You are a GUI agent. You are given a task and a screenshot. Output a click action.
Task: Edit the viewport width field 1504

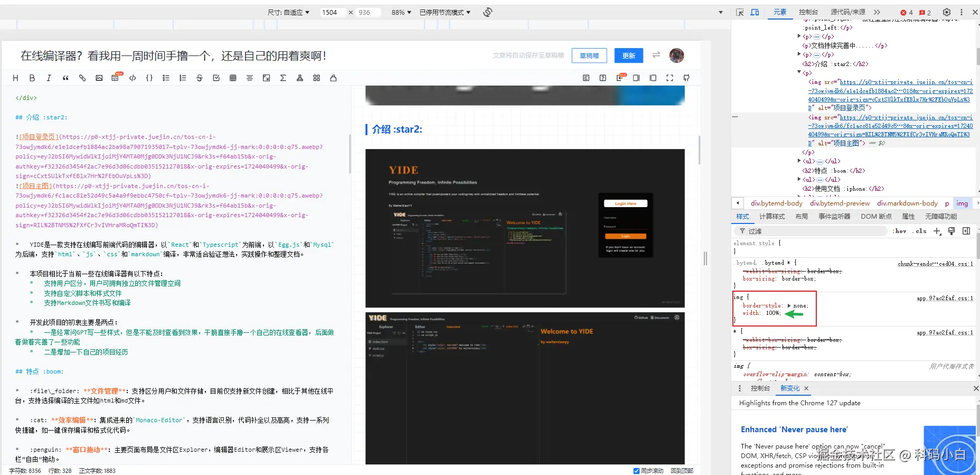(333, 12)
